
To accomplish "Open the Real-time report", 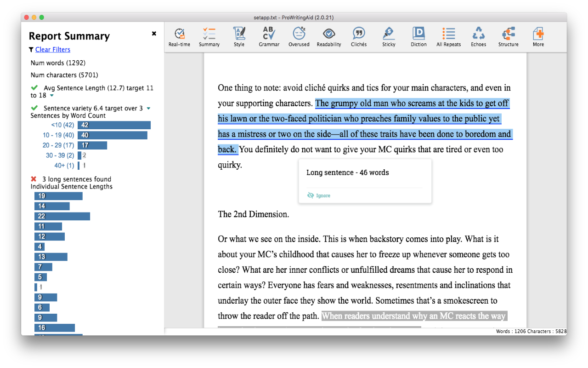I will click(x=180, y=37).
